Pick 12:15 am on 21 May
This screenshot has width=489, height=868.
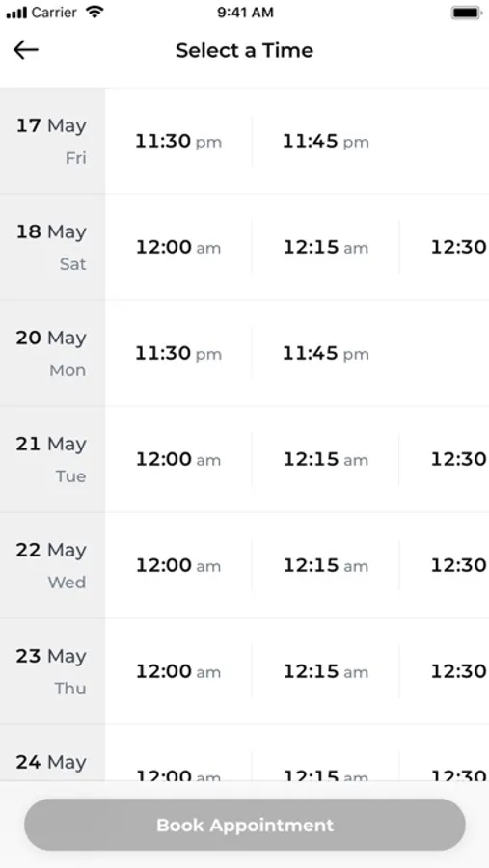(x=326, y=459)
